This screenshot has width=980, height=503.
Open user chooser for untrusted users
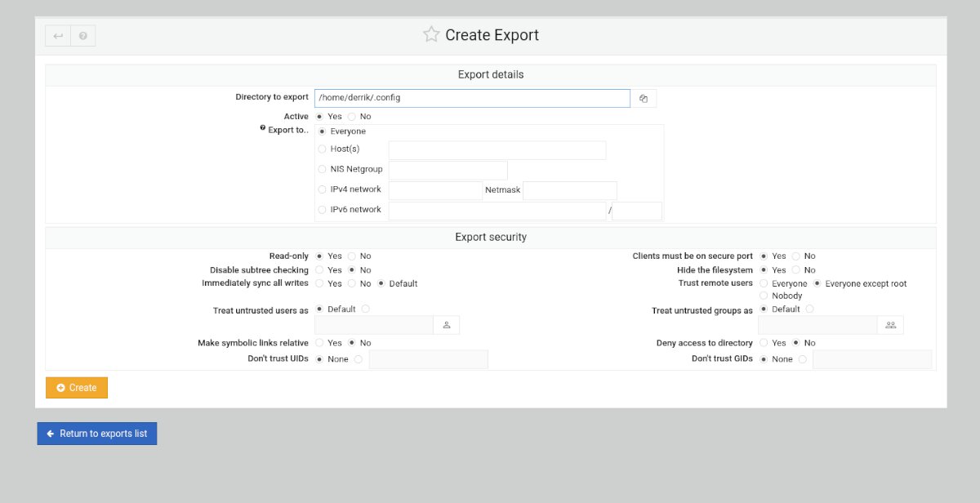tap(447, 325)
